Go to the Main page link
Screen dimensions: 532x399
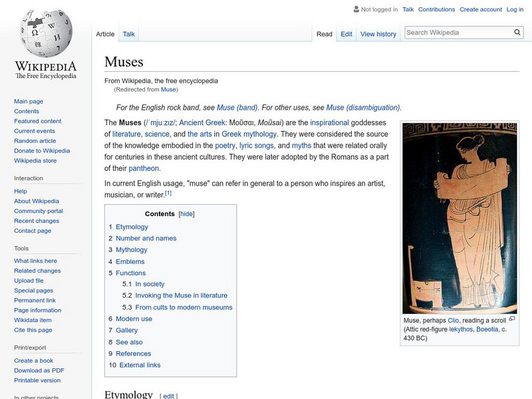coord(29,101)
